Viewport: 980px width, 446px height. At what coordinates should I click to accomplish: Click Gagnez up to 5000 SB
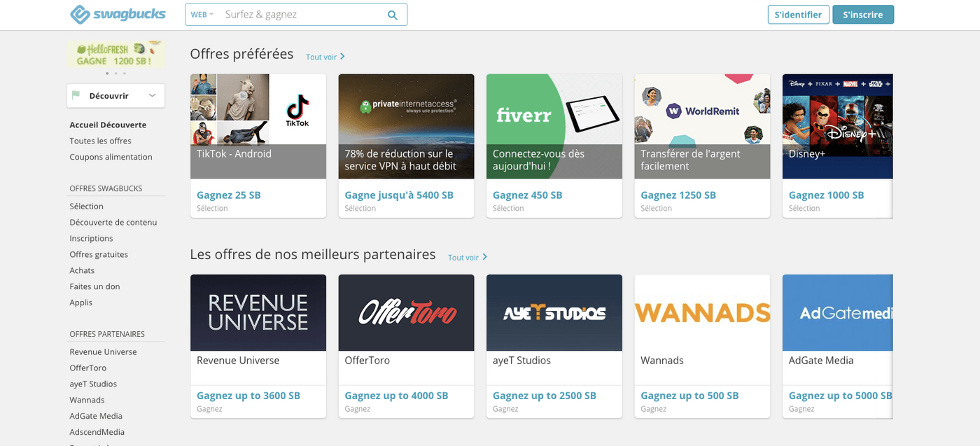[841, 396]
